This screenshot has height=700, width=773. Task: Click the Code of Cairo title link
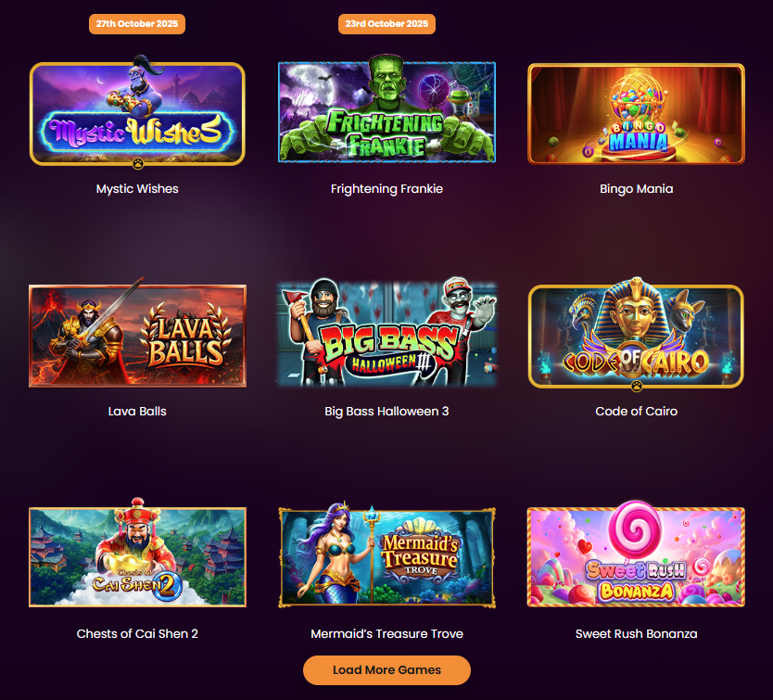636,411
